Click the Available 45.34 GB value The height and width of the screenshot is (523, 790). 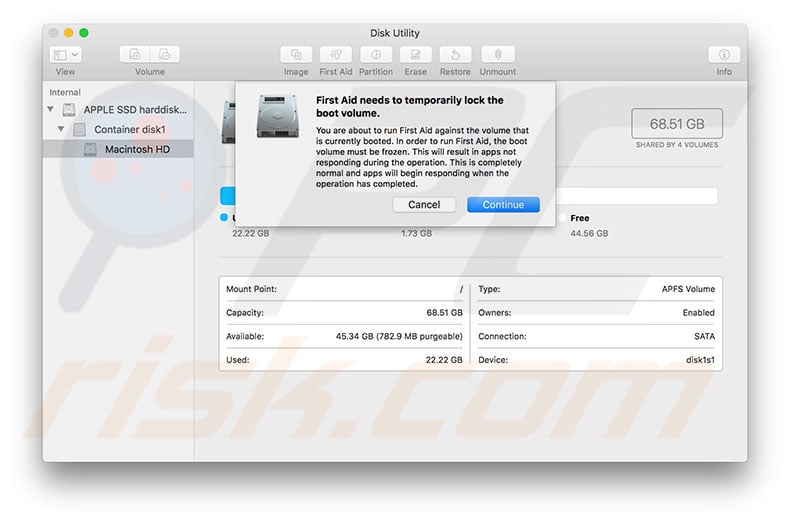pyautogui.click(x=399, y=336)
